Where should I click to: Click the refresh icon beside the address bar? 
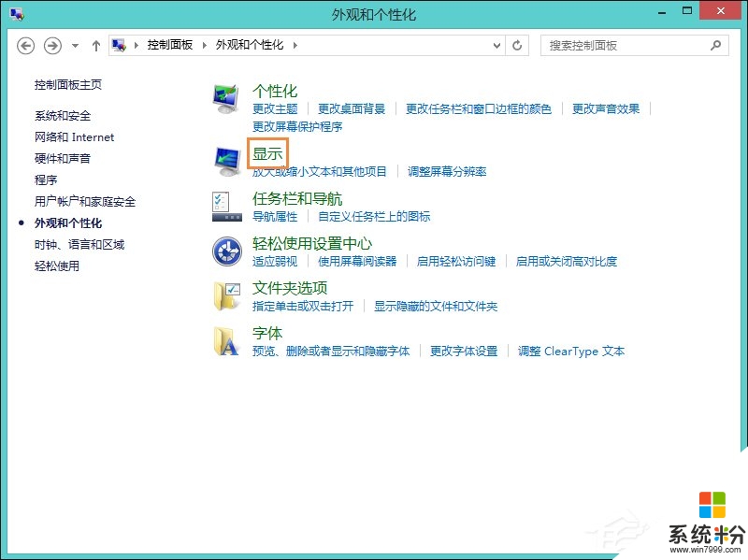coord(518,44)
